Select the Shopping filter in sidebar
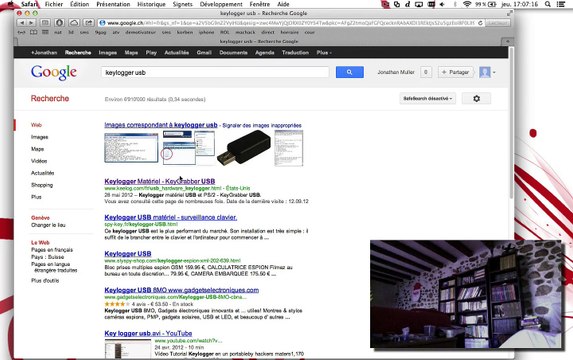 coord(42,185)
